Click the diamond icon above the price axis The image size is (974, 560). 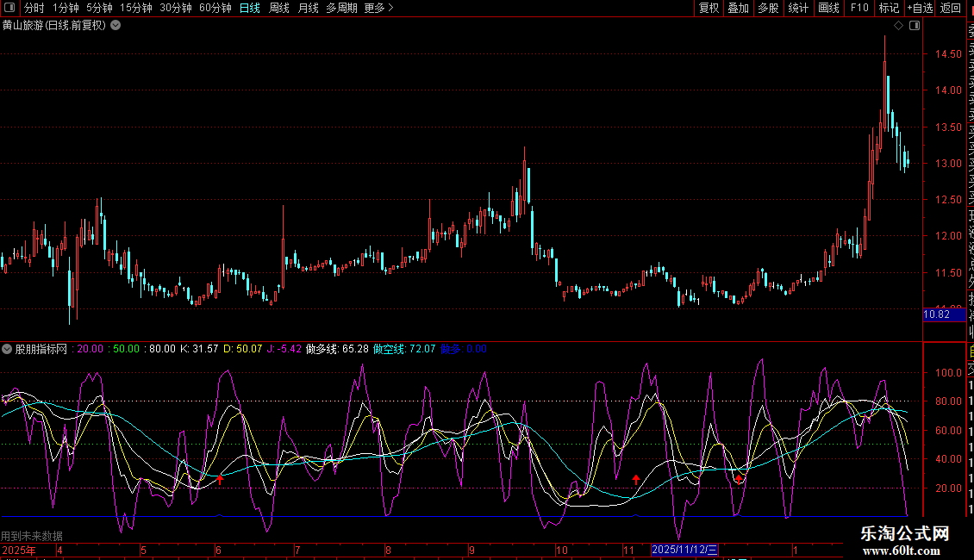pos(899,26)
